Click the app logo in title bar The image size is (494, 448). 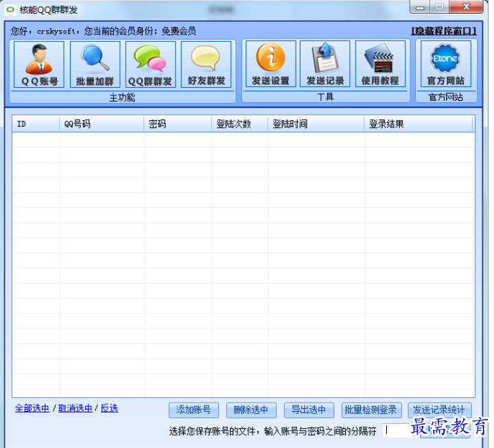[x=10, y=10]
